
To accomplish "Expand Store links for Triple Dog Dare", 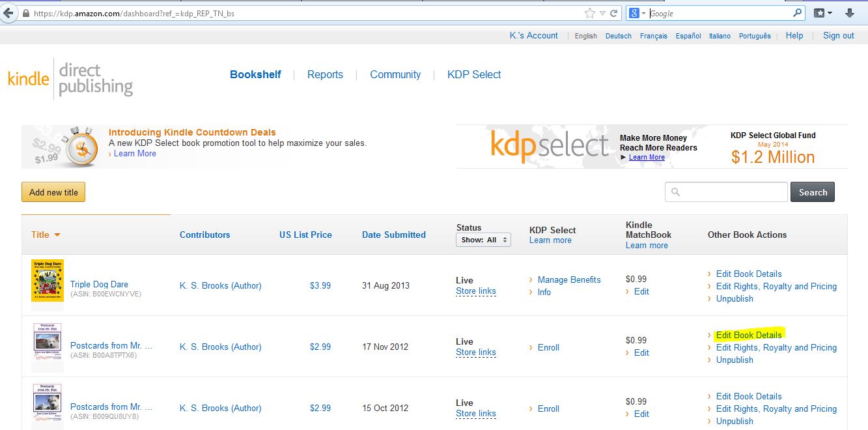I will click(475, 291).
